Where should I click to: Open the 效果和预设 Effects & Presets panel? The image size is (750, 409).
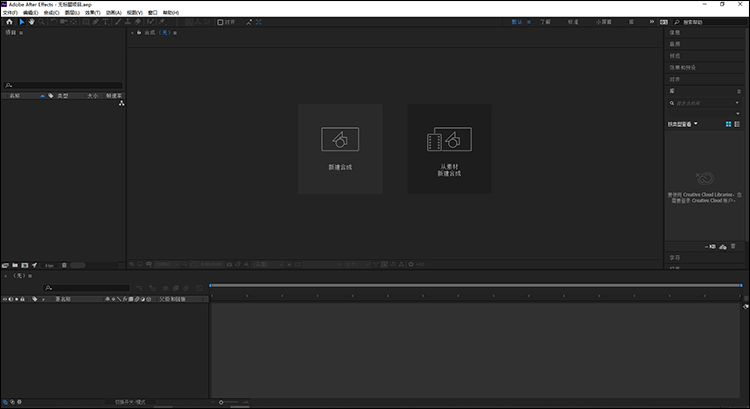683,67
